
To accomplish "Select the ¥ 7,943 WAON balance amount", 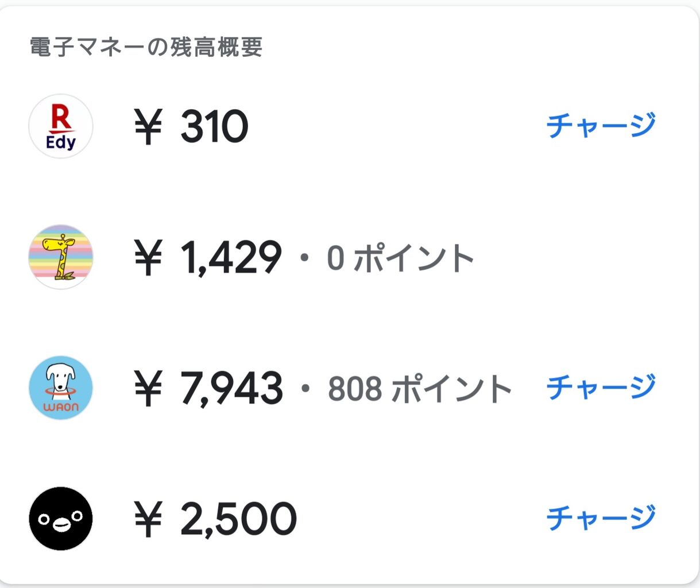I will pyautogui.click(x=208, y=388).
